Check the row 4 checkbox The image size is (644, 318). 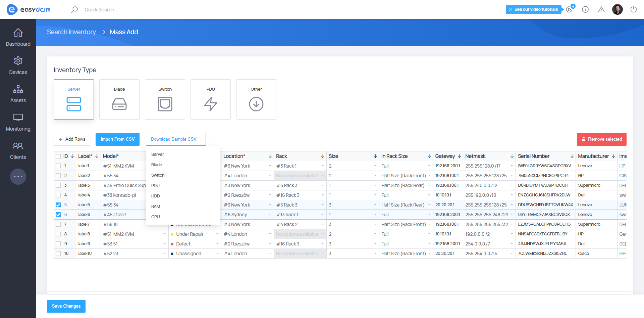(x=58, y=195)
